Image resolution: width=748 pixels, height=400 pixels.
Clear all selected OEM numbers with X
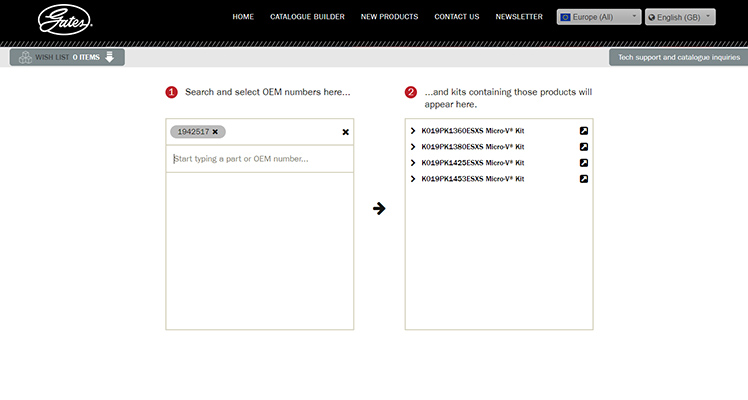(x=346, y=132)
